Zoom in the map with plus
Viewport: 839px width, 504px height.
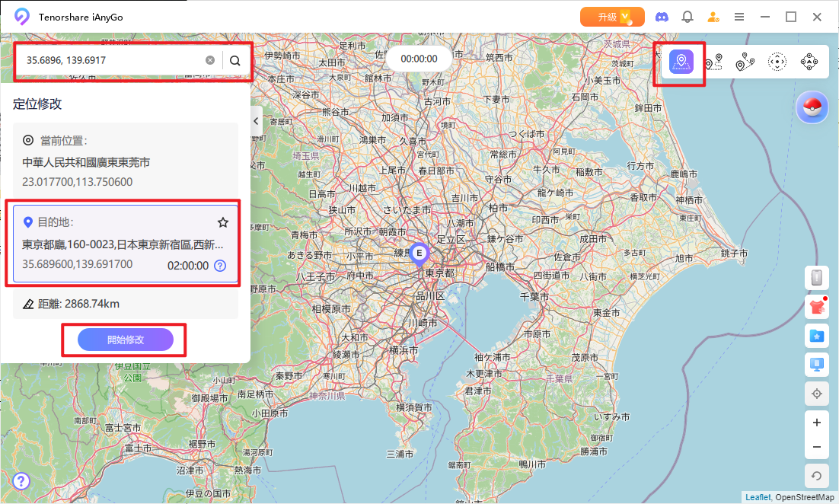(816, 423)
